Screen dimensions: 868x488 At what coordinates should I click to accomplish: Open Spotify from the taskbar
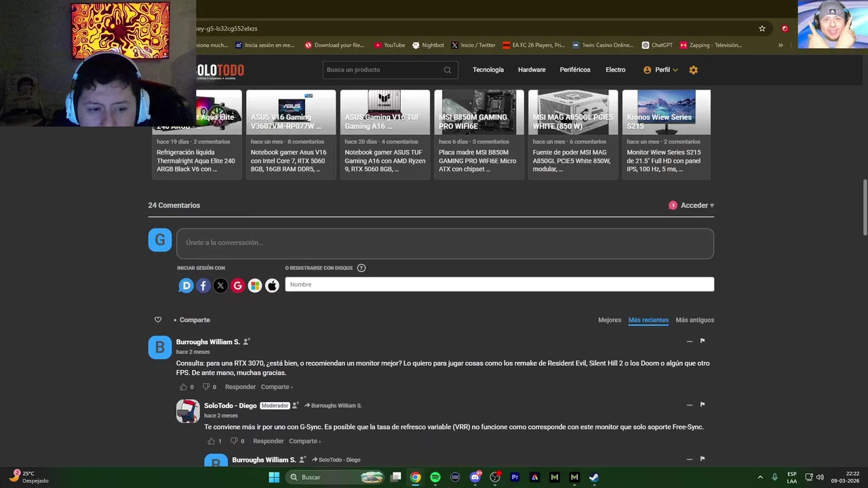(x=435, y=477)
